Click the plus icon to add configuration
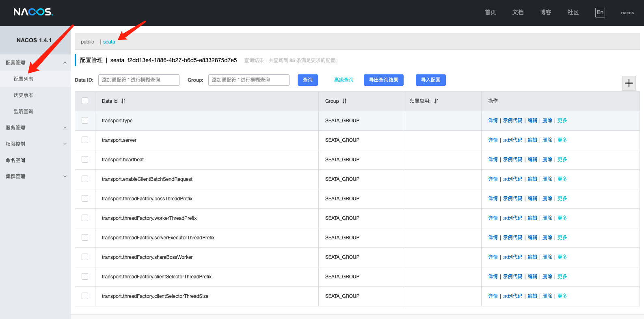This screenshot has width=644, height=319. 629,83
